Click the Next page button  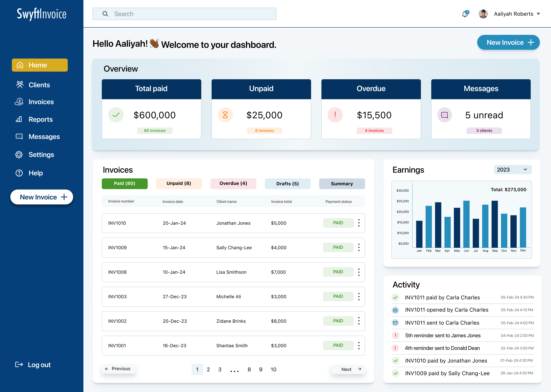tap(348, 369)
